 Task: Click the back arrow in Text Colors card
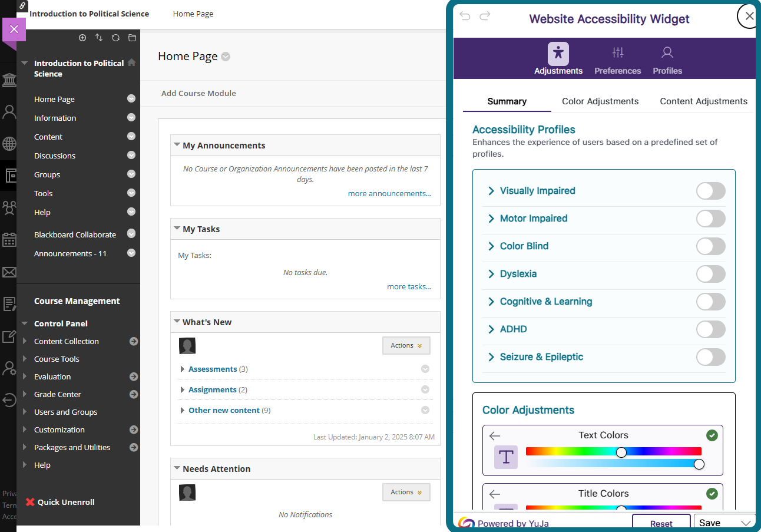tap(495, 436)
